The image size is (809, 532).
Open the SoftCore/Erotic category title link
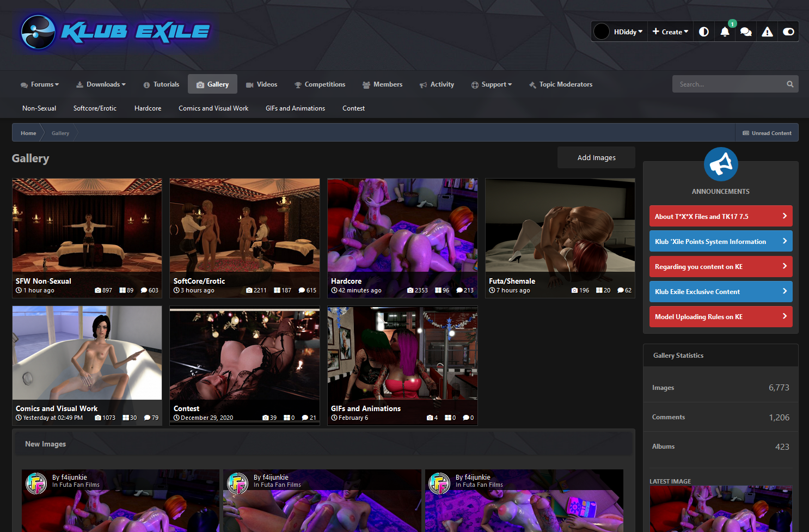(x=199, y=281)
